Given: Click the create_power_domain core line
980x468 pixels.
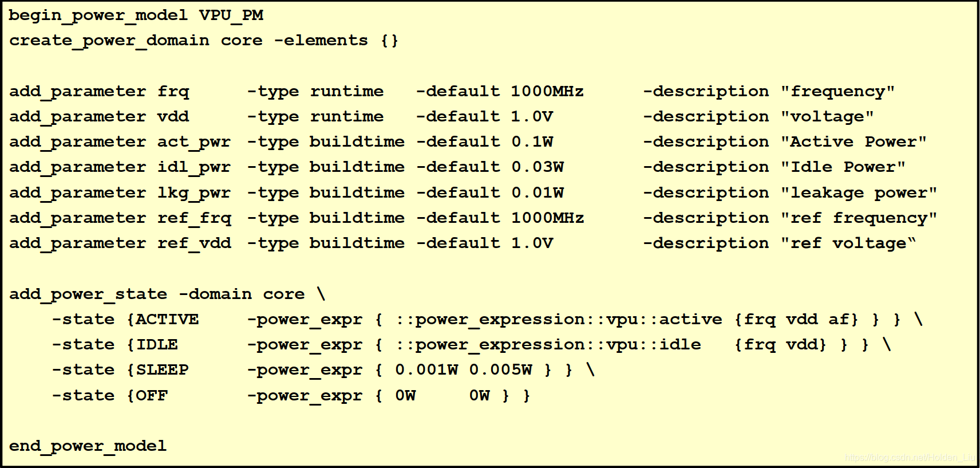Looking at the screenshot, I should (x=204, y=41).
